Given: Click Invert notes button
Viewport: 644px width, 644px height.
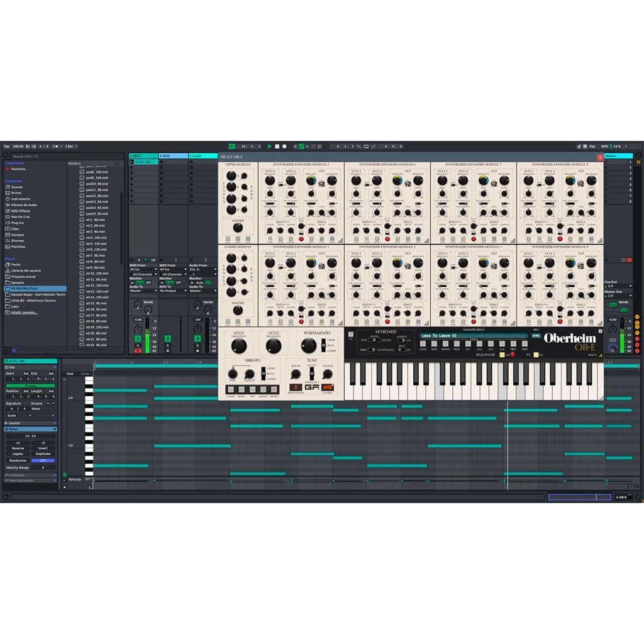Looking at the screenshot, I should 43,448.
